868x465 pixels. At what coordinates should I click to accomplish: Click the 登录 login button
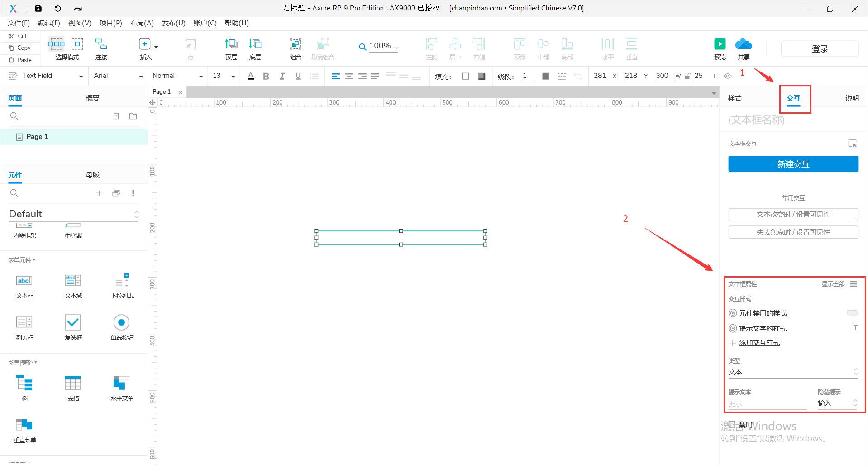tap(820, 49)
